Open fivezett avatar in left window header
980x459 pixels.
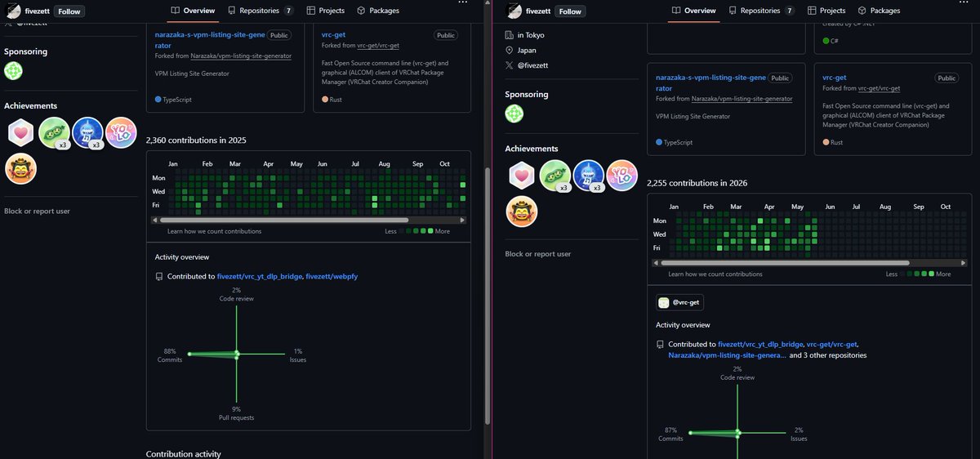coord(13,11)
